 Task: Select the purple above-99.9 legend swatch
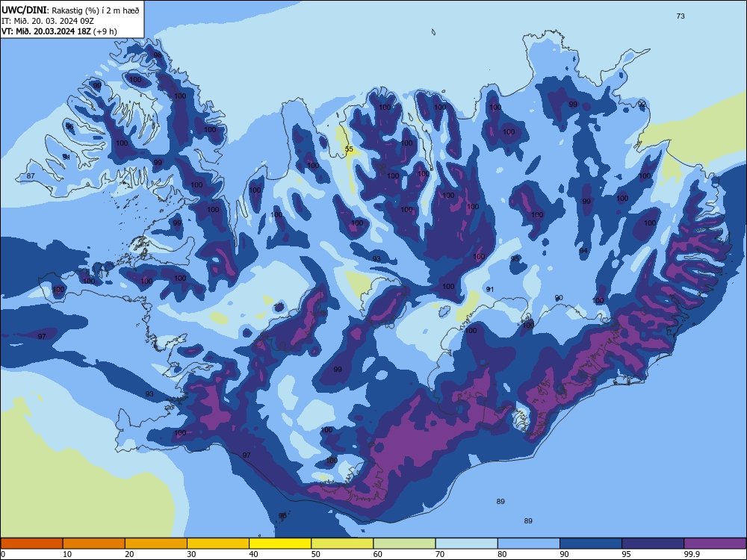[x=715, y=544]
